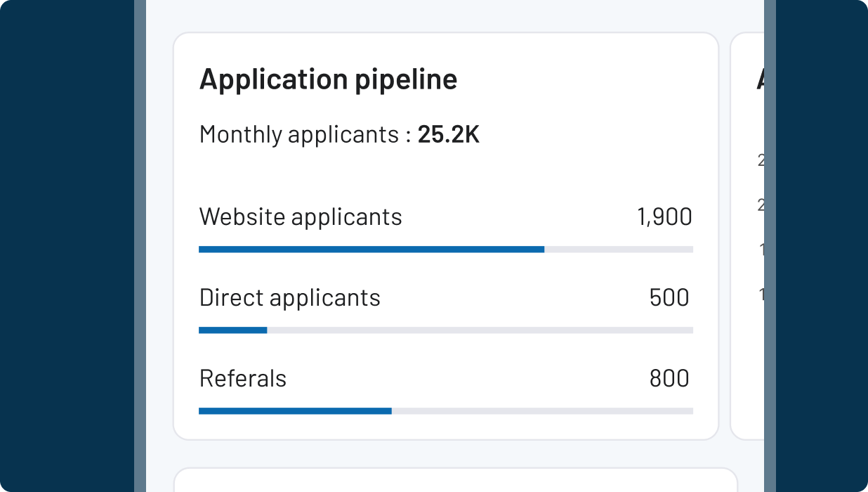This screenshot has height=492, width=868.
Task: Click the dark navy panel on the right
Action: click(x=822, y=246)
